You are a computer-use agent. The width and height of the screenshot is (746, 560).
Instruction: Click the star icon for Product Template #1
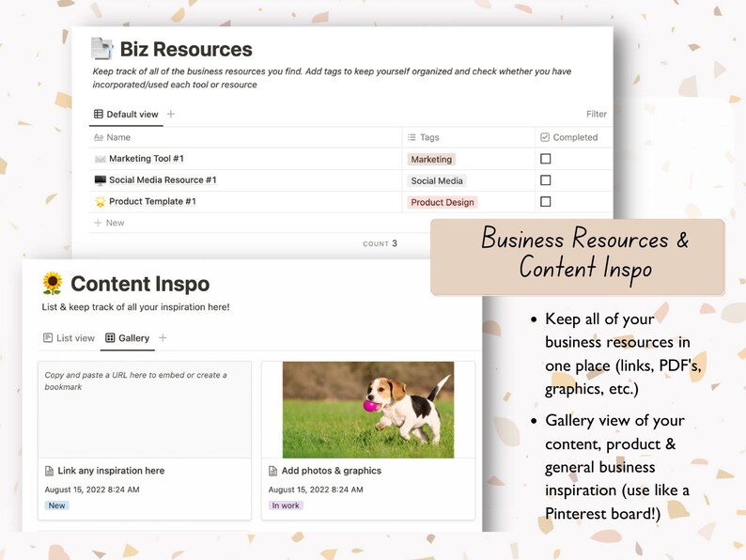pyautogui.click(x=100, y=202)
